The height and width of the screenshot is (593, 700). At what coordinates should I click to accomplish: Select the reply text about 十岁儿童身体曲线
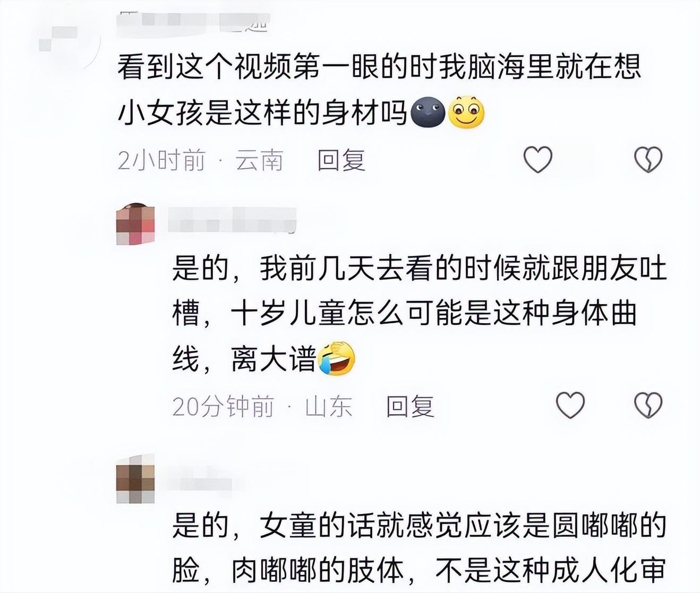pos(420,314)
